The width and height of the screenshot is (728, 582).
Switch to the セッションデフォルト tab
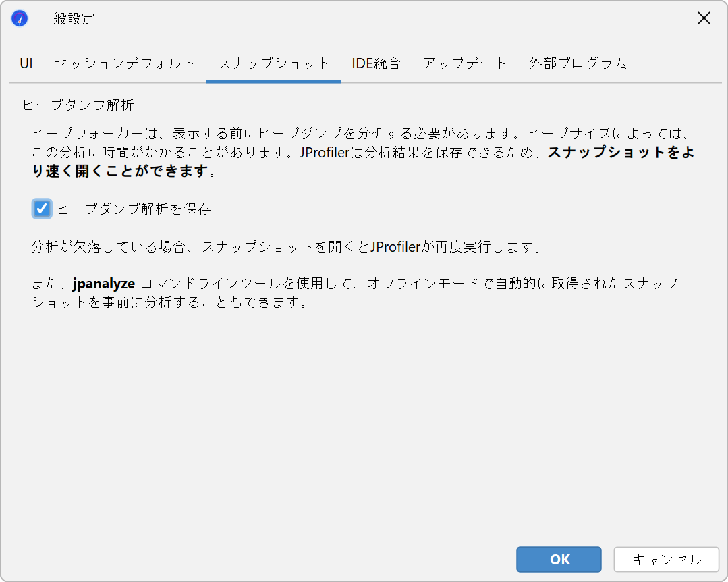click(x=124, y=63)
